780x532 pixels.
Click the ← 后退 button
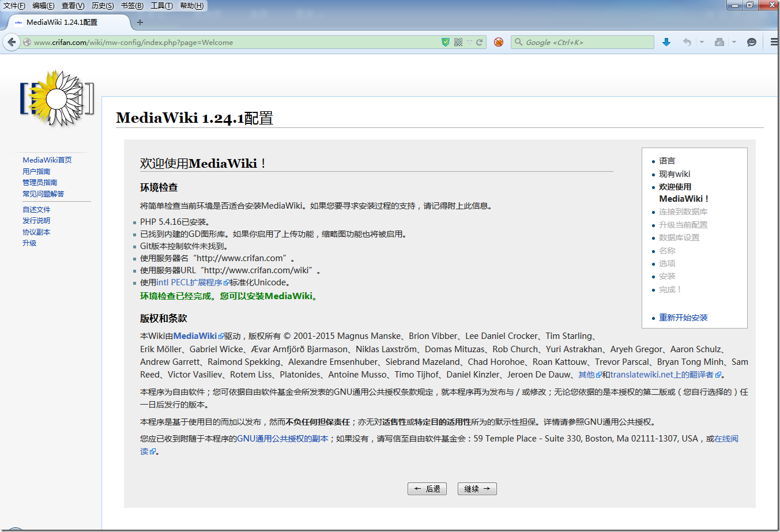point(427,489)
